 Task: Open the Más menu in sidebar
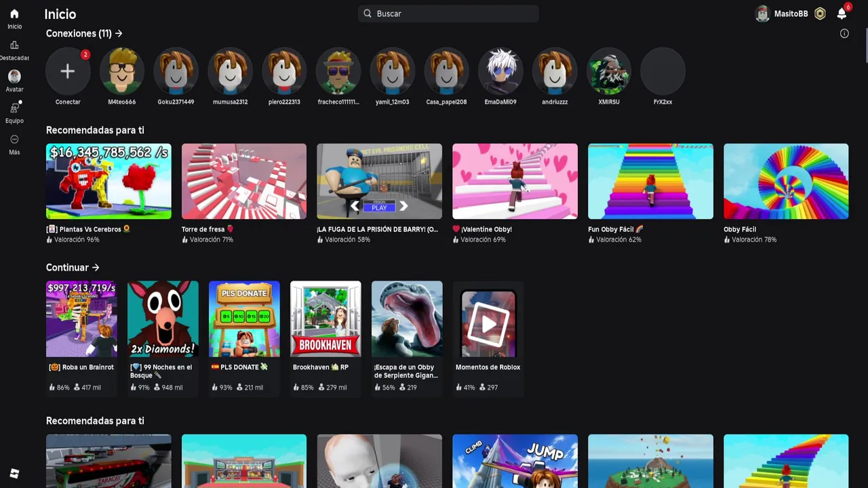tap(14, 140)
